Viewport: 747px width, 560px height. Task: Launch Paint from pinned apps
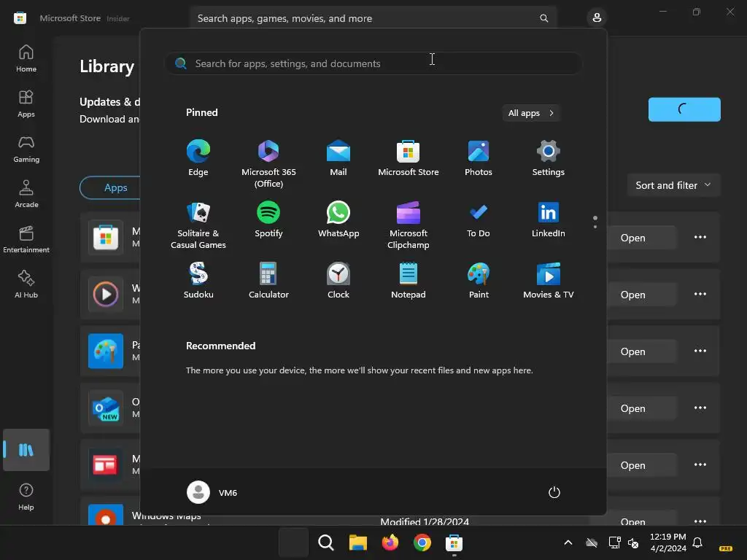[479, 281]
